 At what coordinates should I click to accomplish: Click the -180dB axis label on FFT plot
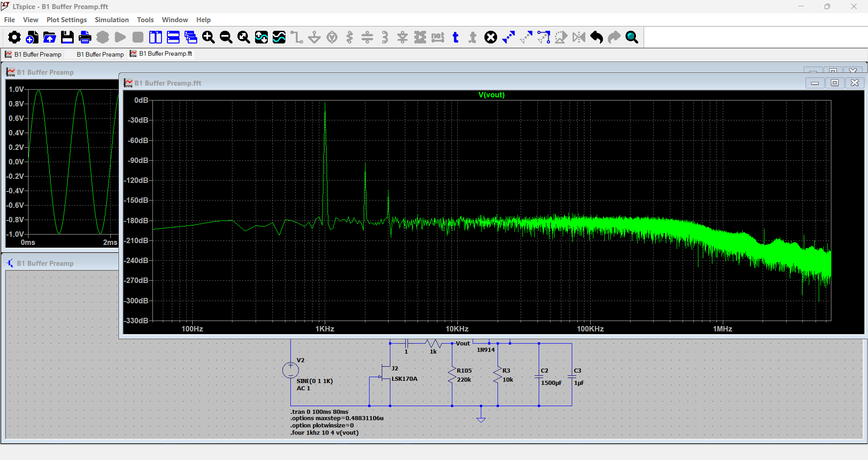[137, 220]
